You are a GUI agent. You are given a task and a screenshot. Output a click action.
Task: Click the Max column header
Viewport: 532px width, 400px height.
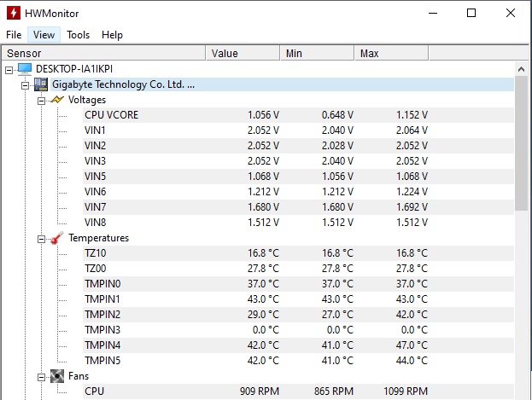point(391,53)
